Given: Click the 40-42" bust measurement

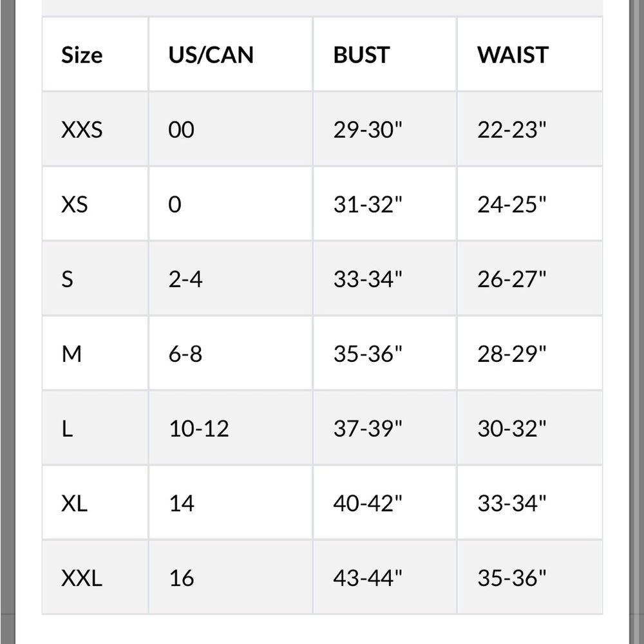Looking at the screenshot, I should [368, 503].
